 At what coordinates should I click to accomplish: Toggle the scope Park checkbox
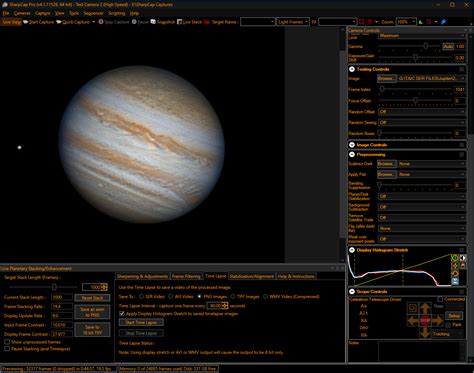[448, 325]
